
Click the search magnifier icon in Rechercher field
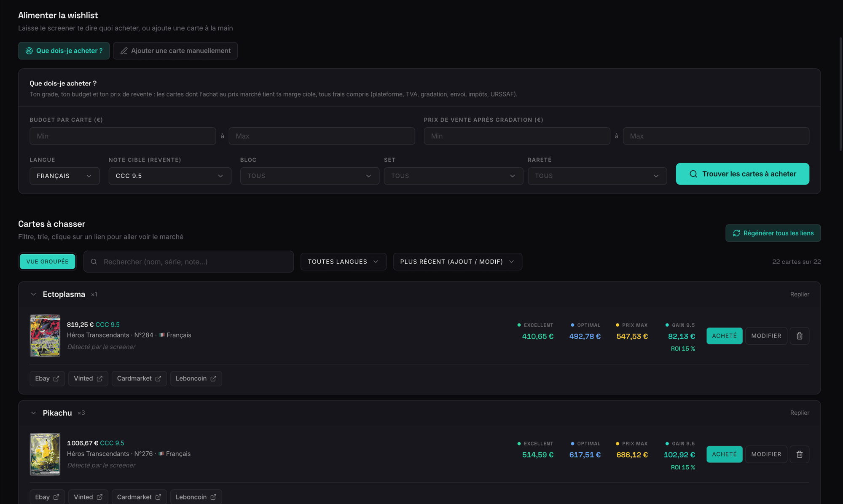tap(94, 262)
